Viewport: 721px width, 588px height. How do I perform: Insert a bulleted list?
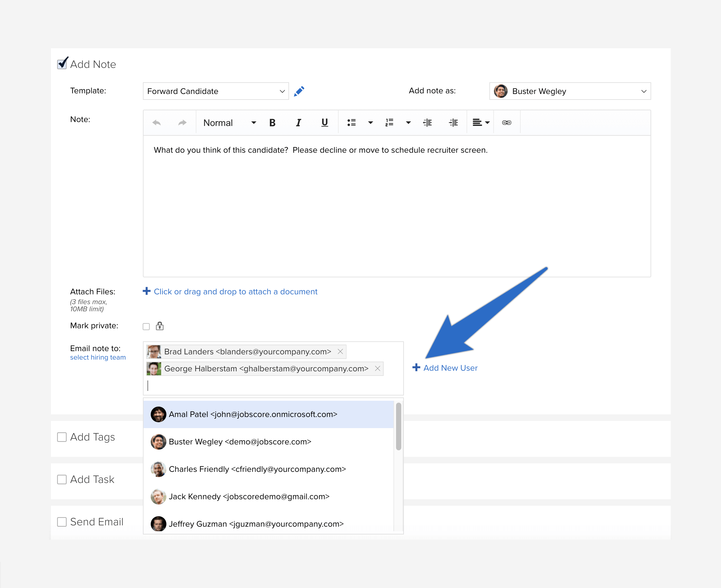[351, 123]
